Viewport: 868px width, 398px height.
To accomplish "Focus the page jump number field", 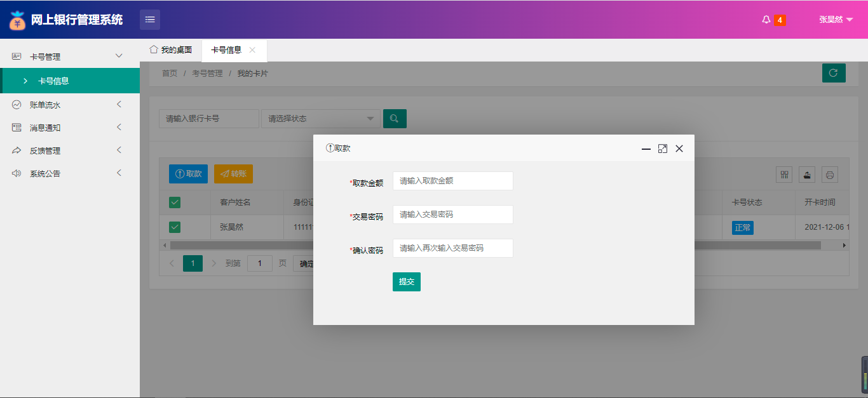I will tap(260, 263).
